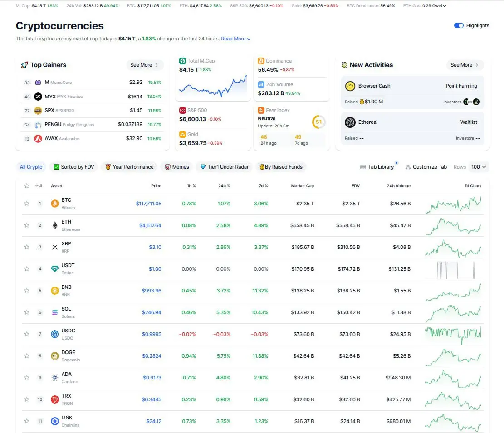Star BTC as a favorite

(27, 203)
